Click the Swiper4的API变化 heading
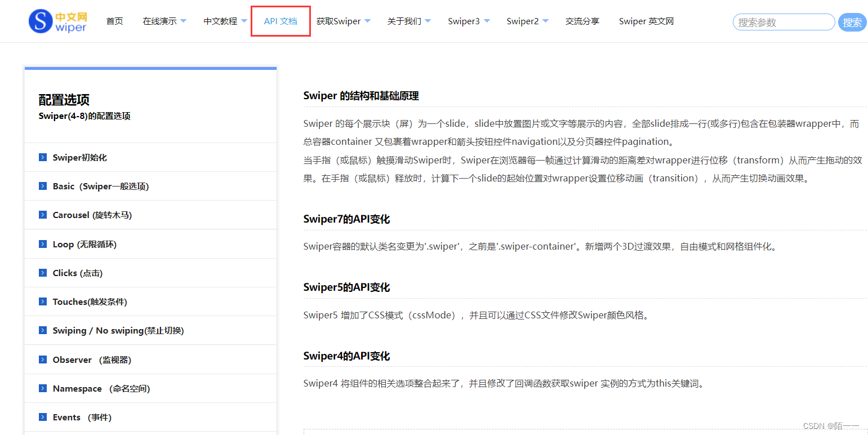 point(346,356)
